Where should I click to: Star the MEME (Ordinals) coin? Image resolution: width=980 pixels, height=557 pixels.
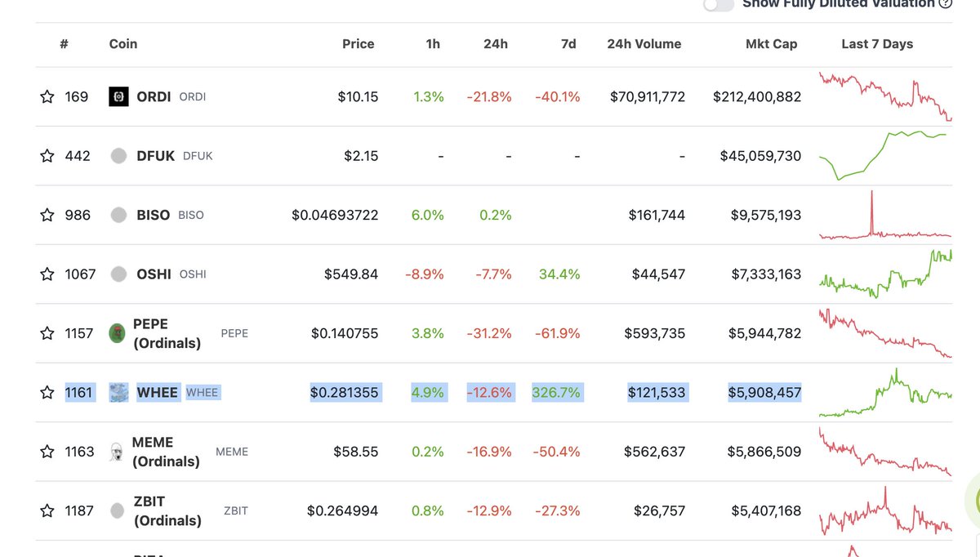[x=47, y=452]
